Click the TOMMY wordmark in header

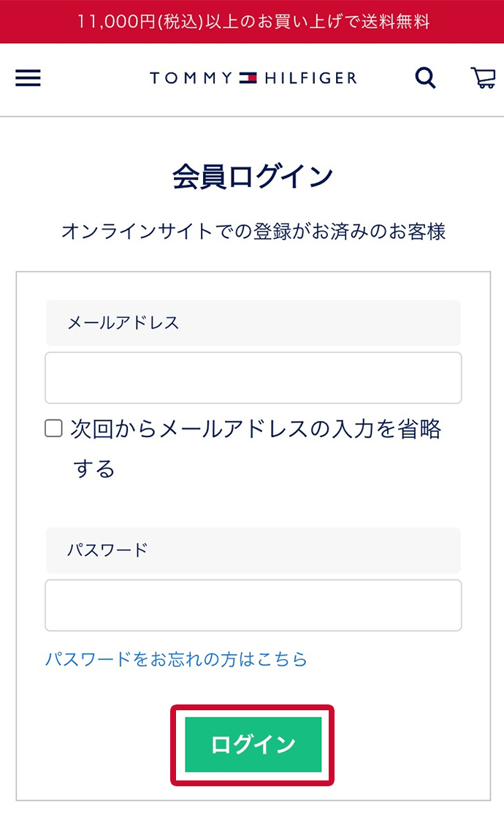pyautogui.click(x=191, y=78)
